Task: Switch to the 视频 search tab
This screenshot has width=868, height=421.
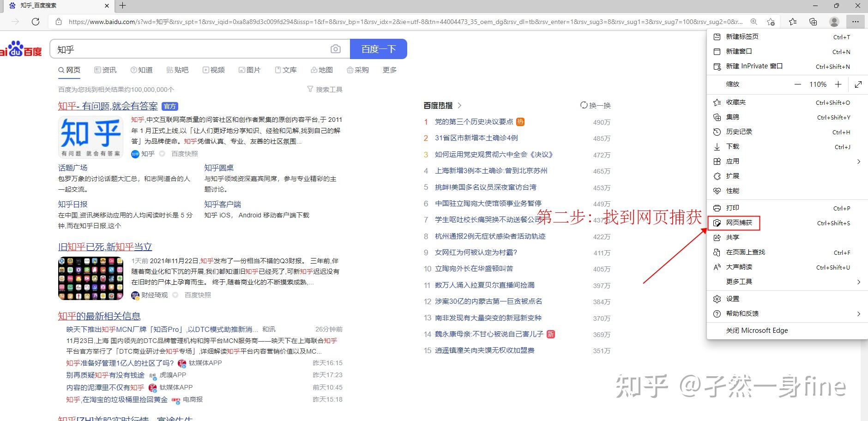Action: pos(213,70)
